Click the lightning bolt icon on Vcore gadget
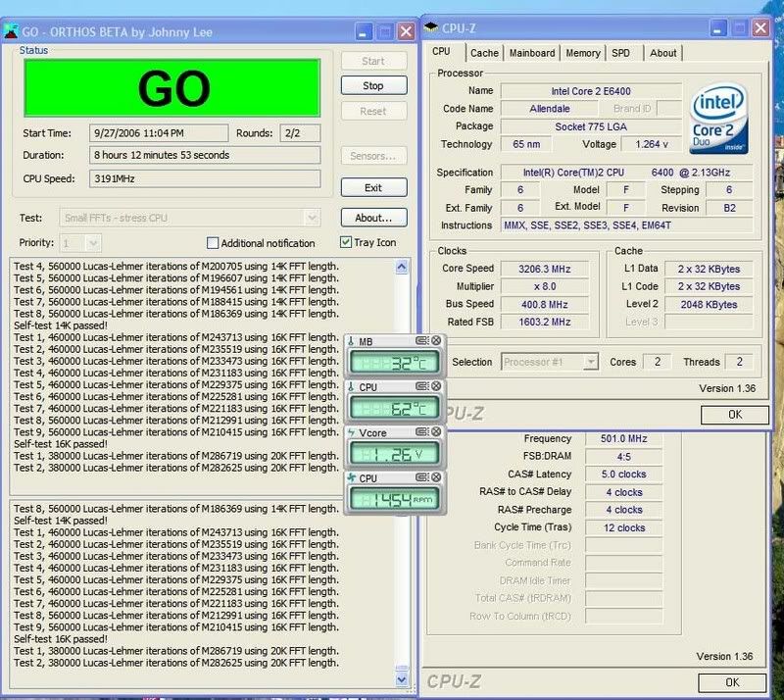The height and width of the screenshot is (700, 784). (x=351, y=432)
